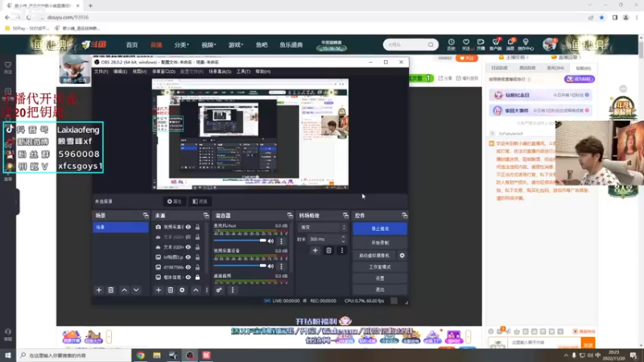Open Douyu 历史 history icon in header
Viewport: 644px width, 362px height.
tap(451, 44)
